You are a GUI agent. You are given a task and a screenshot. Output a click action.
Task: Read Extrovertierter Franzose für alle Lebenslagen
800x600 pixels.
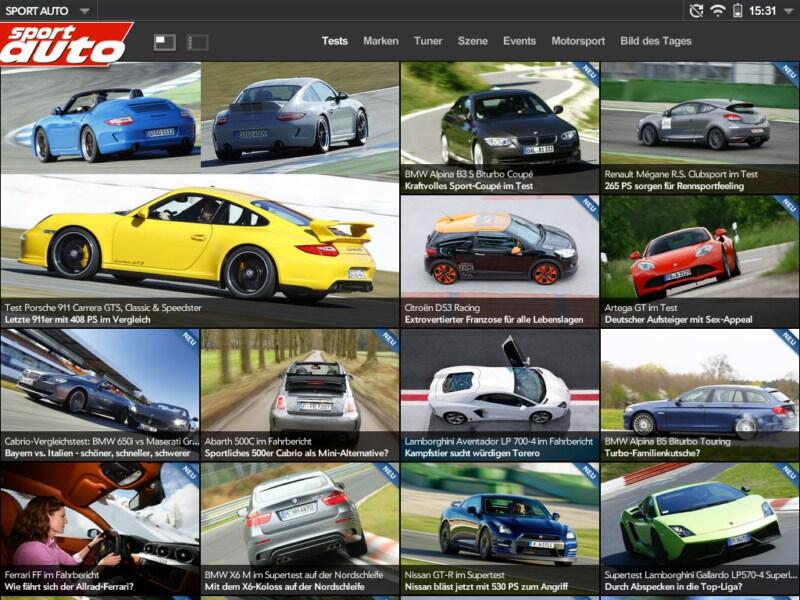pos(494,320)
